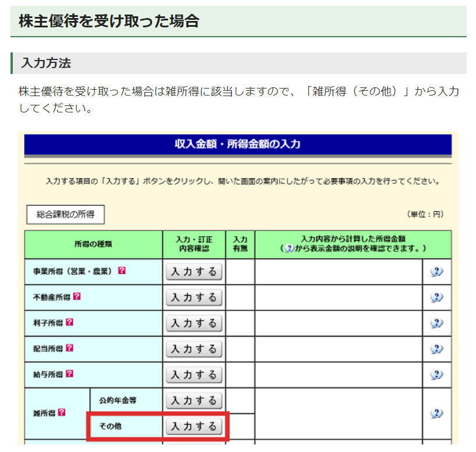
Task: Click the 不動産所得 row label
Action: pyautogui.click(x=52, y=297)
